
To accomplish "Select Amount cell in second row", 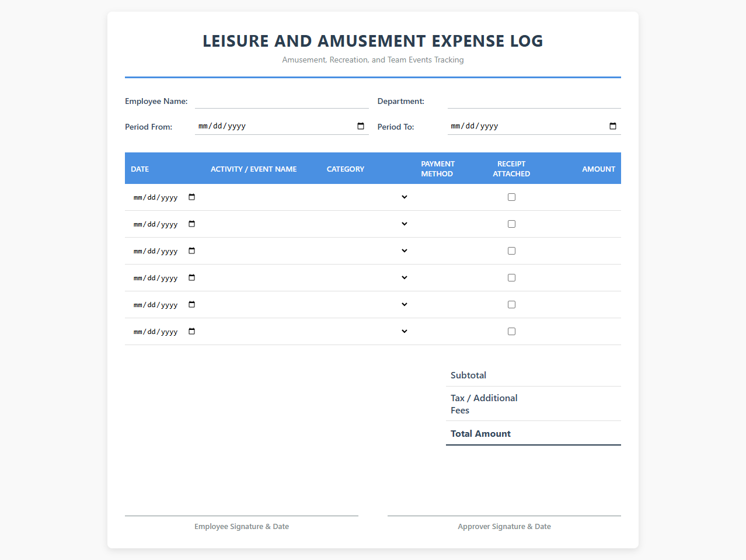I will pos(581,224).
